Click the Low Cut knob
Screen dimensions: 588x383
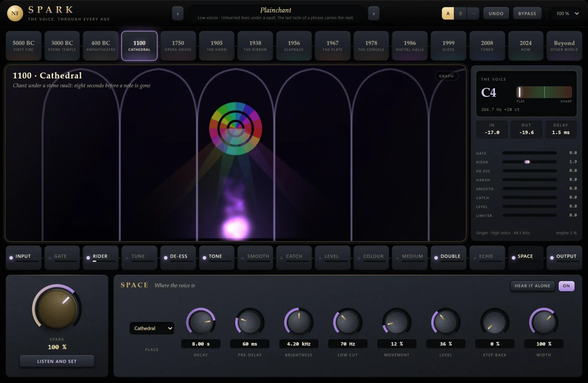click(x=348, y=322)
